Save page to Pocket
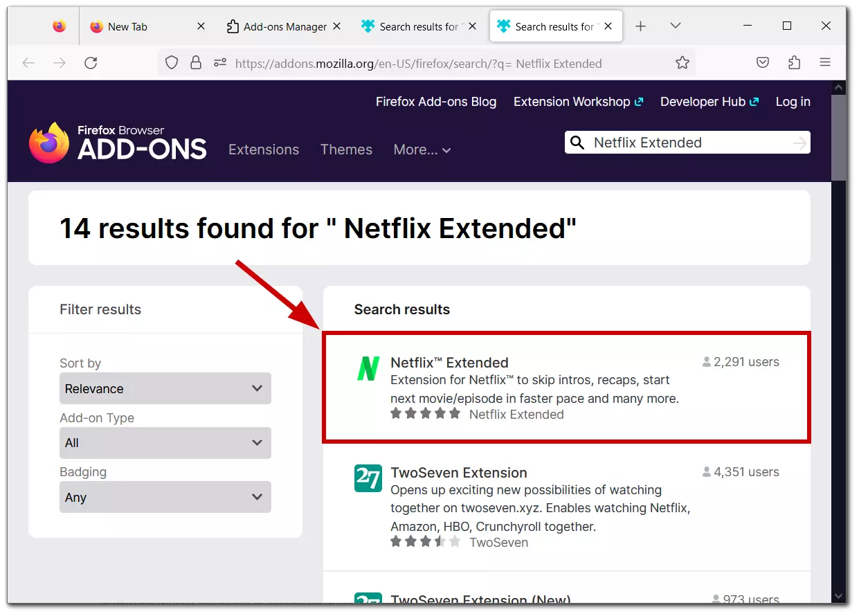 pyautogui.click(x=763, y=63)
